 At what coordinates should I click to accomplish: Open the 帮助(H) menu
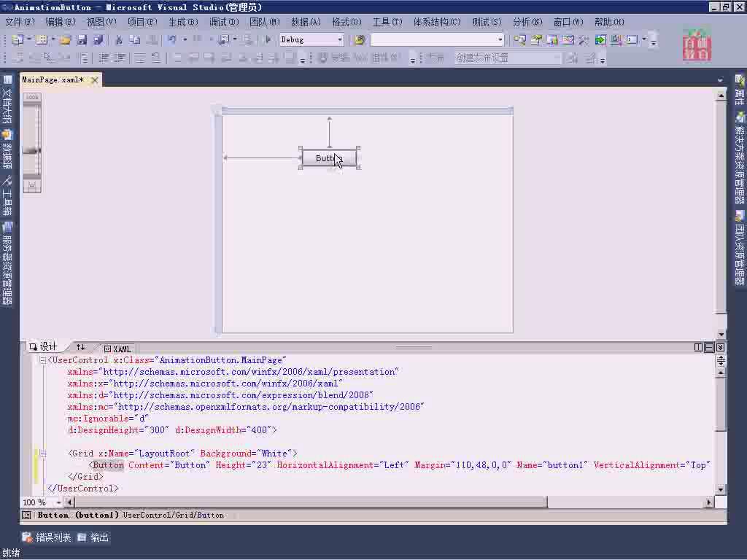[609, 23]
